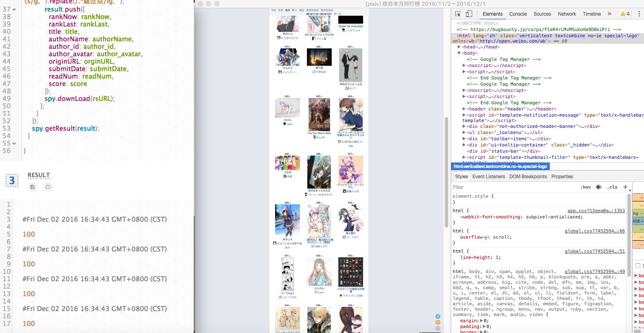Open the global.css:66 source link

[595, 231]
